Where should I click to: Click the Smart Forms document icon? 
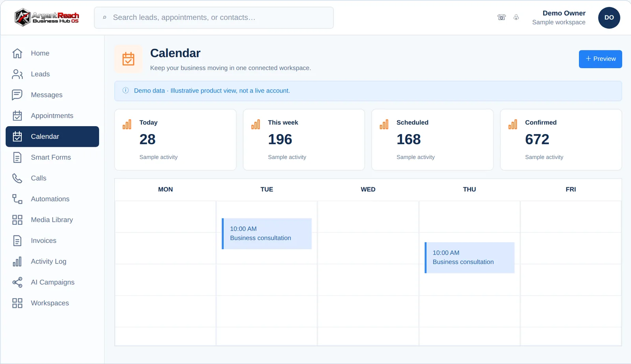17,157
